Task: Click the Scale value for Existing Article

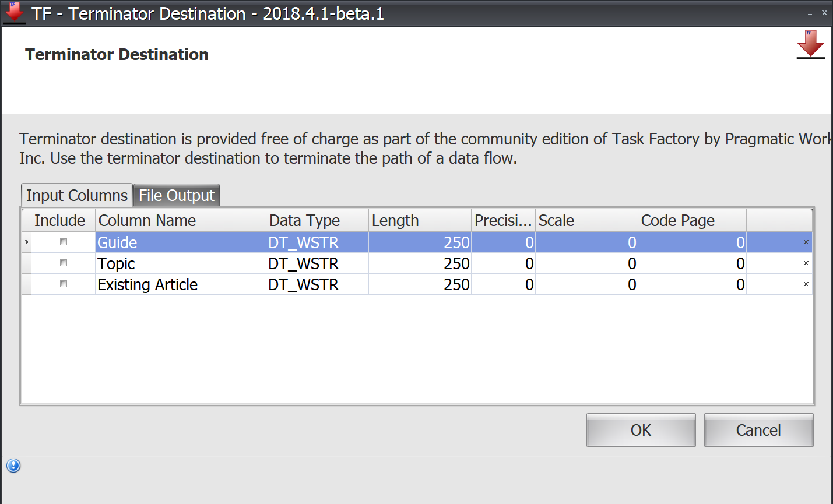Action: pyautogui.click(x=586, y=284)
